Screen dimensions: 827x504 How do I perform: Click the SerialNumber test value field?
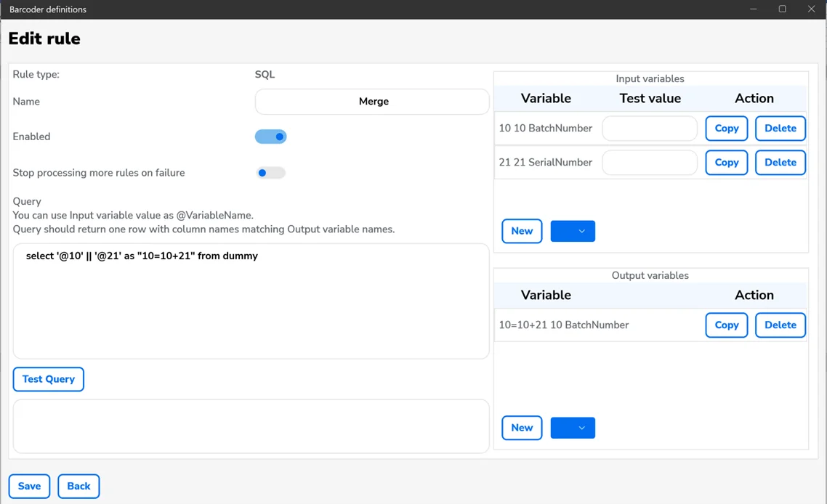(x=650, y=163)
